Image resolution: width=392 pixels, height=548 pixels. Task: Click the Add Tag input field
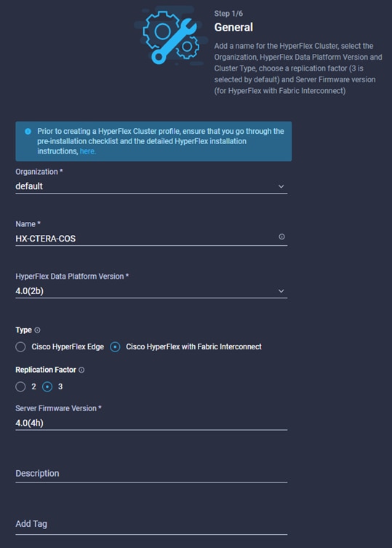[151, 524]
